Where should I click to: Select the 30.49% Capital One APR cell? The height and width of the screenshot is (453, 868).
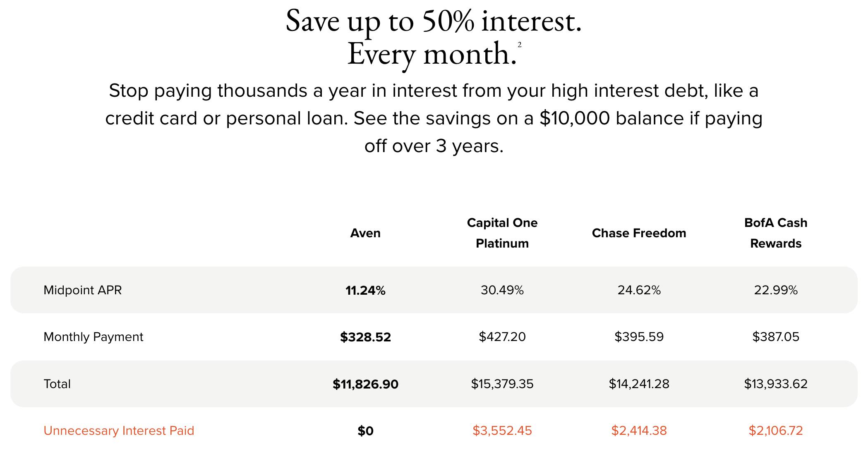tap(502, 290)
